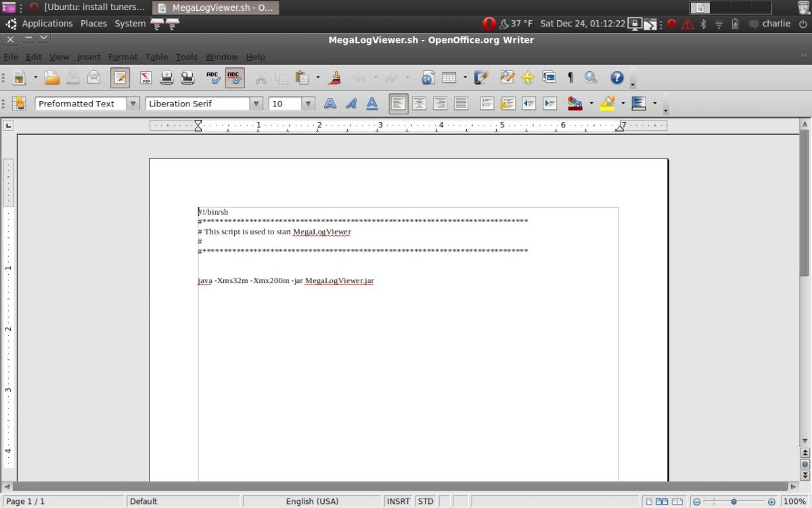Click the Print File Directly icon
The image size is (812, 508).
pos(166,78)
